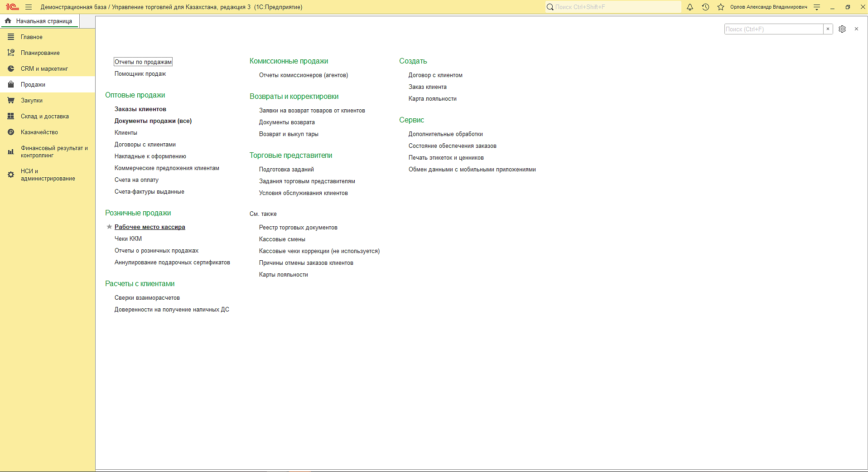The image size is (868, 472).
Task: Open the Казначейство section
Action: [x=48, y=132]
